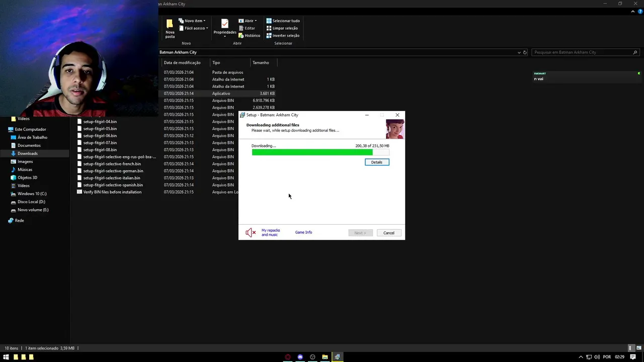The height and width of the screenshot is (362, 644).
Task: Refresh the Batman Arkham City folder
Action: 525,52
